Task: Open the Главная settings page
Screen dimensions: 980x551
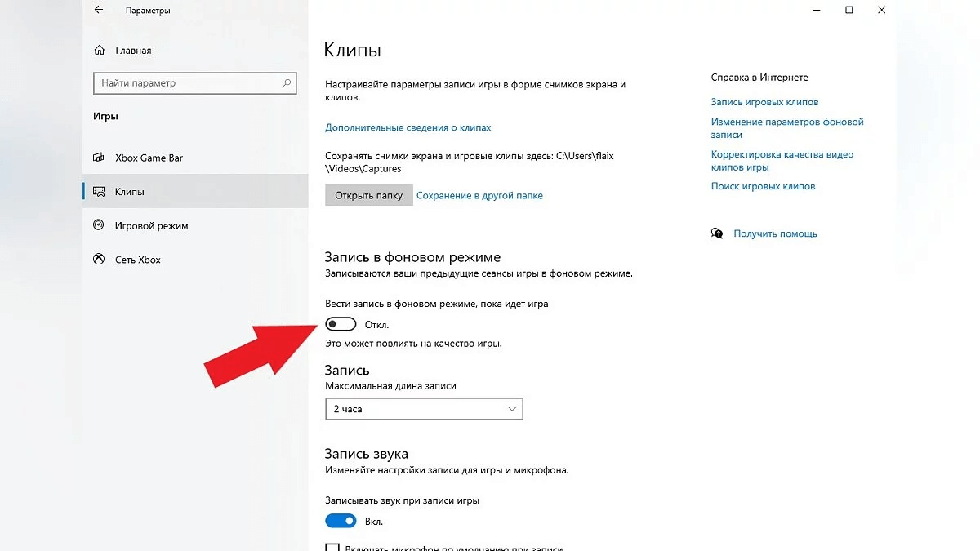Action: pyautogui.click(x=133, y=50)
